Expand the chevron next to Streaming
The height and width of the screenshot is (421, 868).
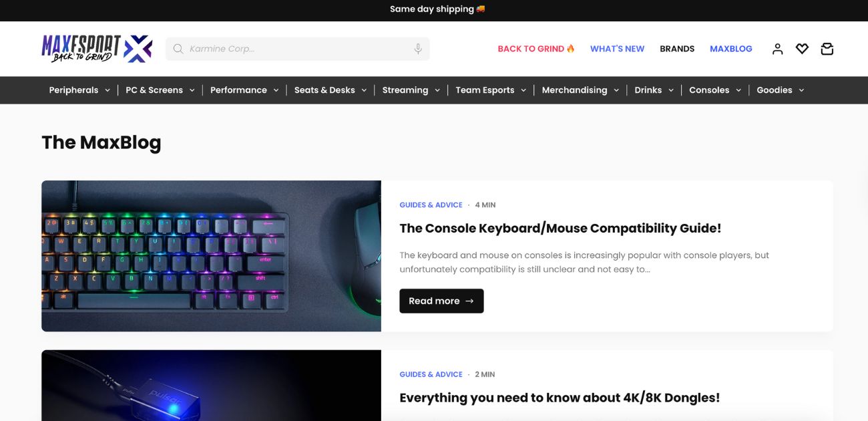tap(437, 90)
